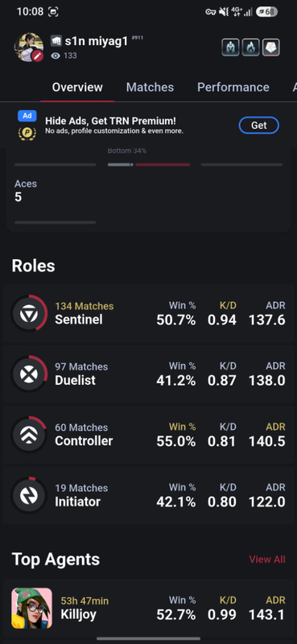297x644 pixels.
Task: Open the white gem badge icon
Action: tap(271, 47)
